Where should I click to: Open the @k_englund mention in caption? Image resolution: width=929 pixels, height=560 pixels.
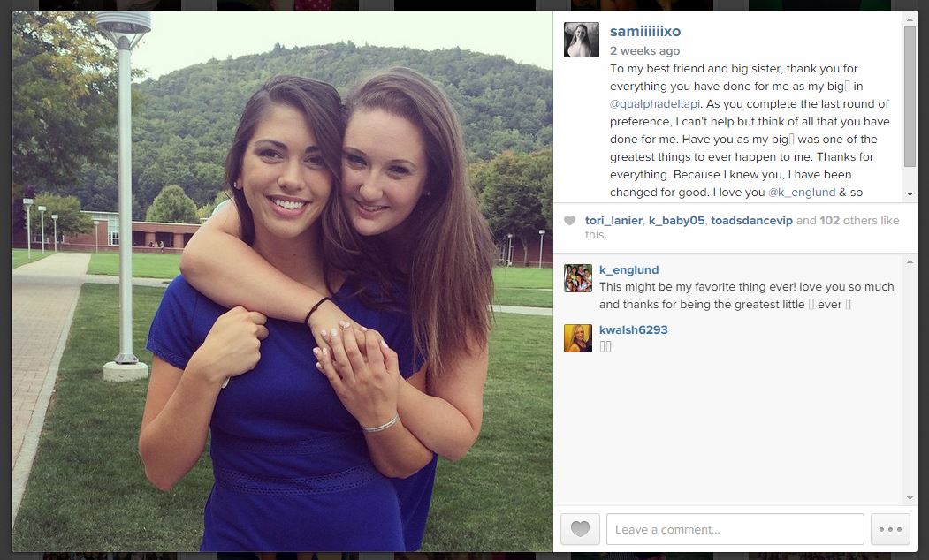click(x=802, y=193)
